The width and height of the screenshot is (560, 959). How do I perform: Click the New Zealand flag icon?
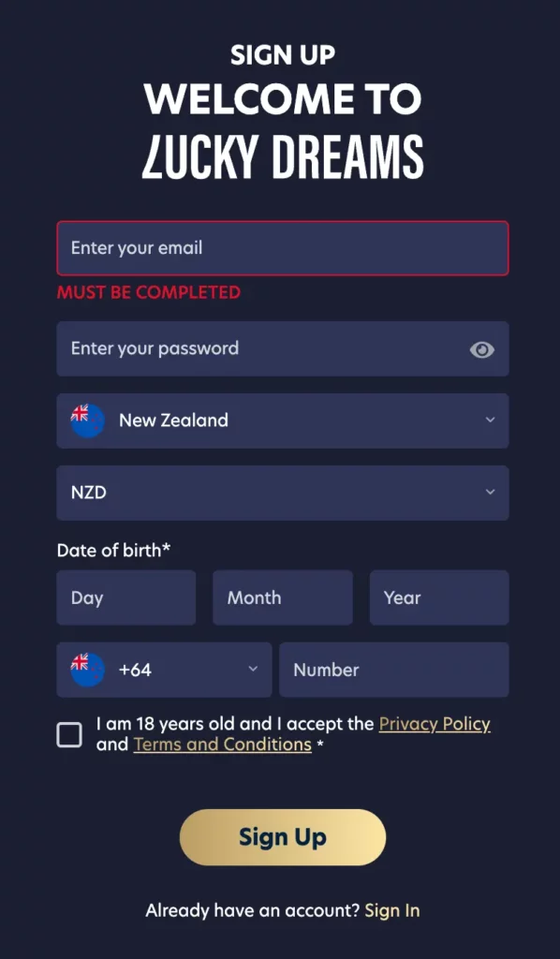86,420
